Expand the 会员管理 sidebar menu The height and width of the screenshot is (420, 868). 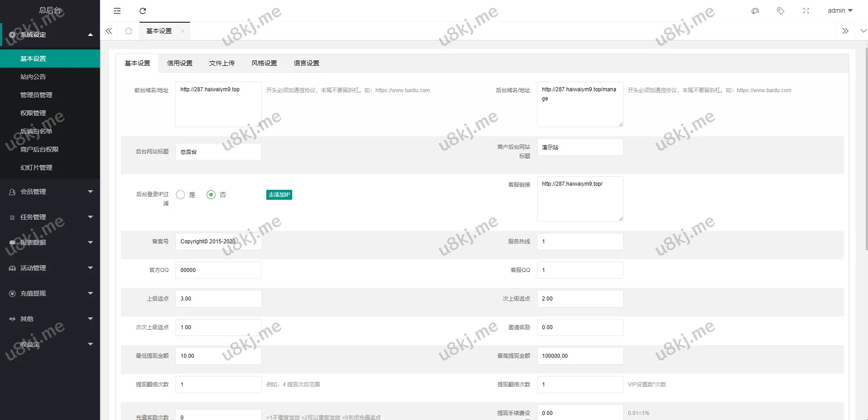(x=50, y=192)
